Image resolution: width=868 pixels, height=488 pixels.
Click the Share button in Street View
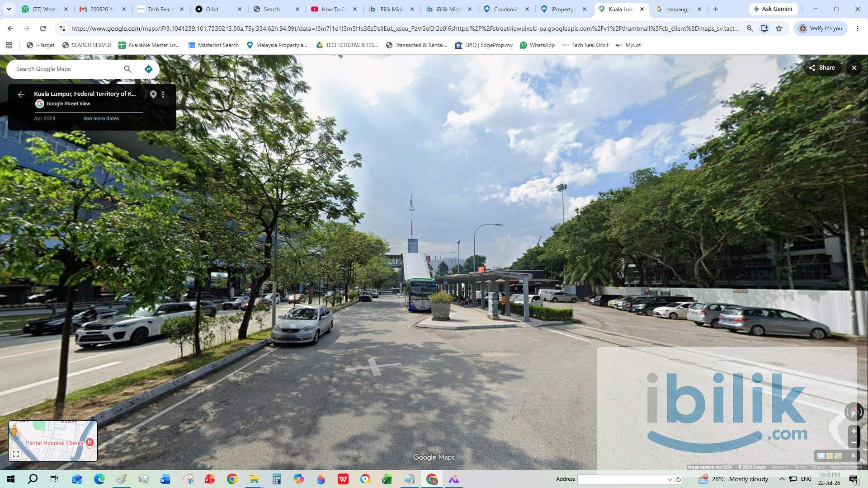pos(822,68)
